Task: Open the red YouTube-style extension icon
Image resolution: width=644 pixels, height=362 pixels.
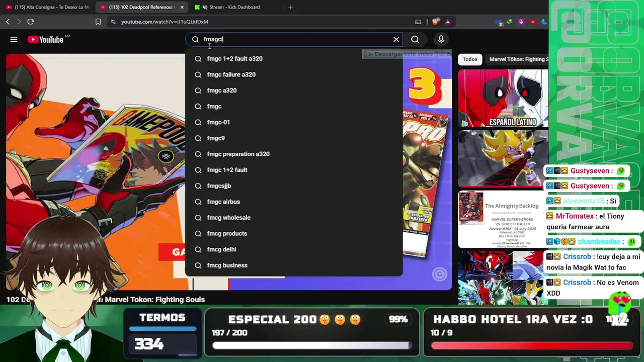Action: tap(533, 22)
